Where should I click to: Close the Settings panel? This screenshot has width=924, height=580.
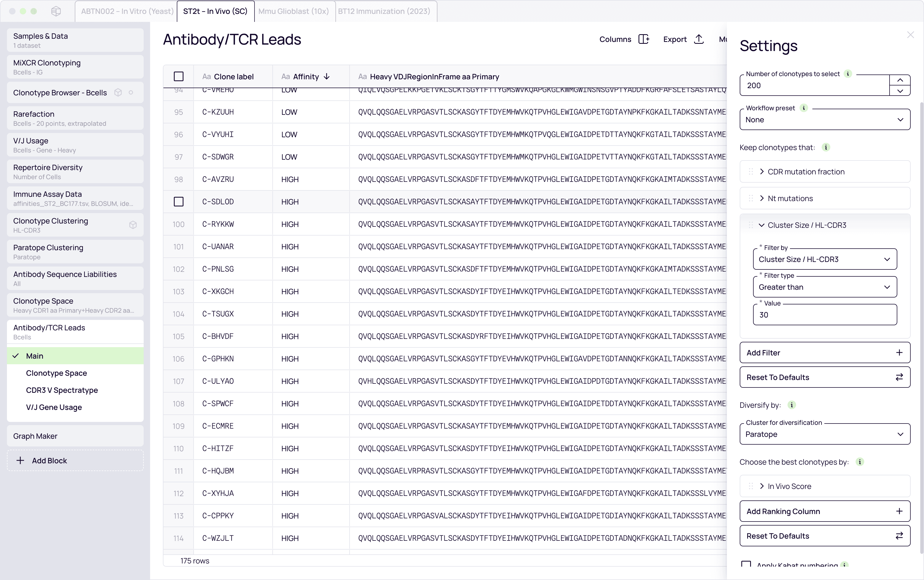[x=911, y=35]
